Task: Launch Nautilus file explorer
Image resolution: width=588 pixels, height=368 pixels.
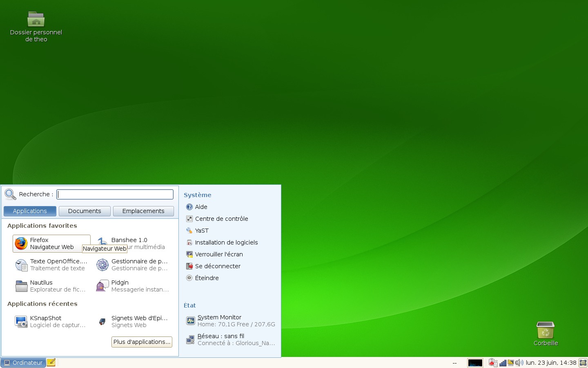Action: (51, 286)
